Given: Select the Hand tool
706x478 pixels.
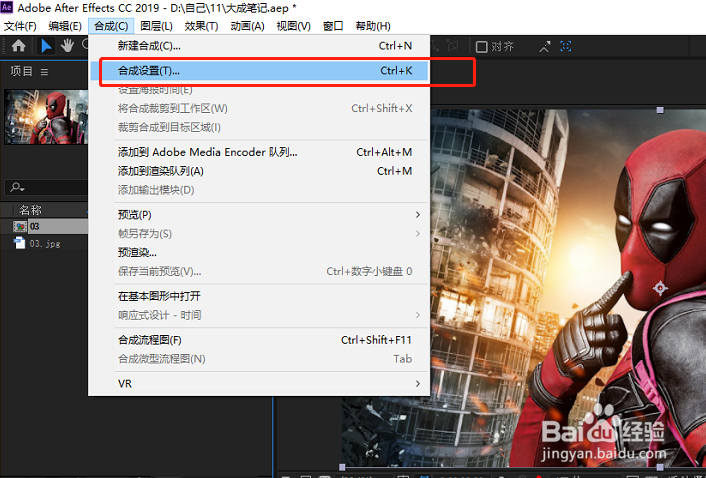Looking at the screenshot, I should tap(68, 45).
